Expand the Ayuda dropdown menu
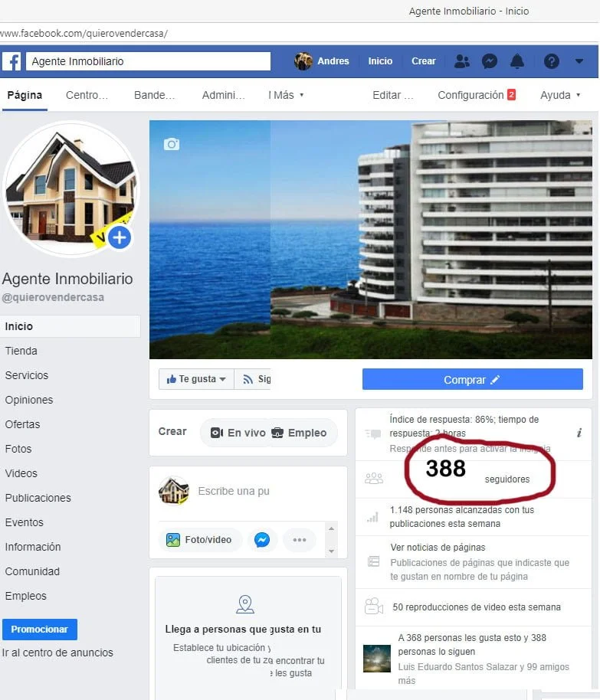Screen dimensions: 600x700 coord(560,95)
